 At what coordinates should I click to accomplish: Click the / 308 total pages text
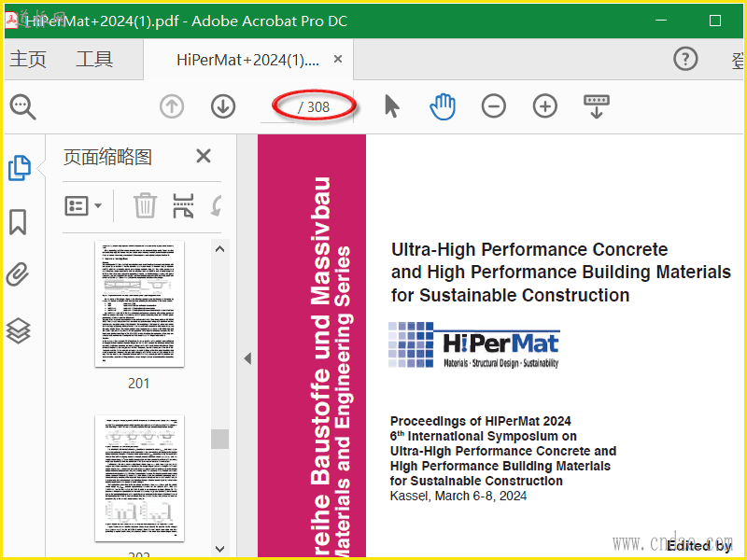tap(314, 107)
